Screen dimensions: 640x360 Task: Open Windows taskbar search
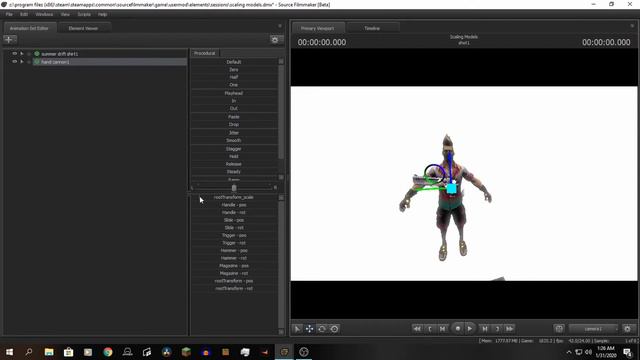coord(29,352)
